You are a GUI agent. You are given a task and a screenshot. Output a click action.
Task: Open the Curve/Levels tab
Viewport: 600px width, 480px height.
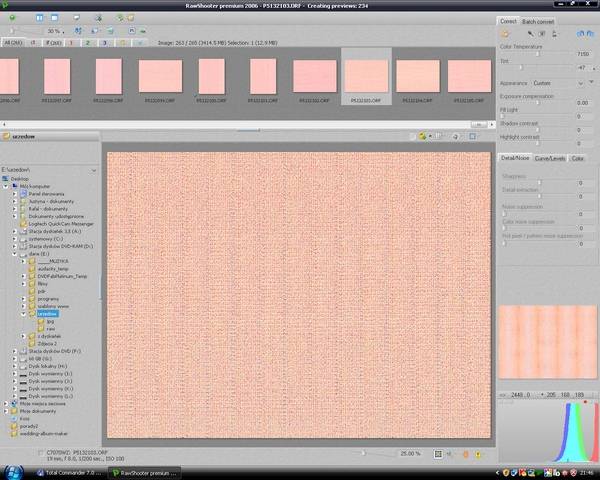pyautogui.click(x=549, y=158)
